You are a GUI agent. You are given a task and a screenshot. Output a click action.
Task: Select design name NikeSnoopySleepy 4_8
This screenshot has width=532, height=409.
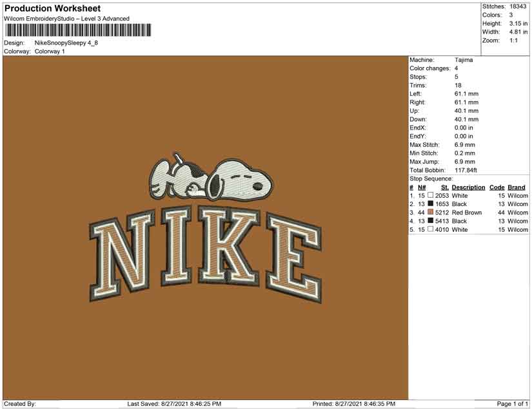click(x=66, y=43)
